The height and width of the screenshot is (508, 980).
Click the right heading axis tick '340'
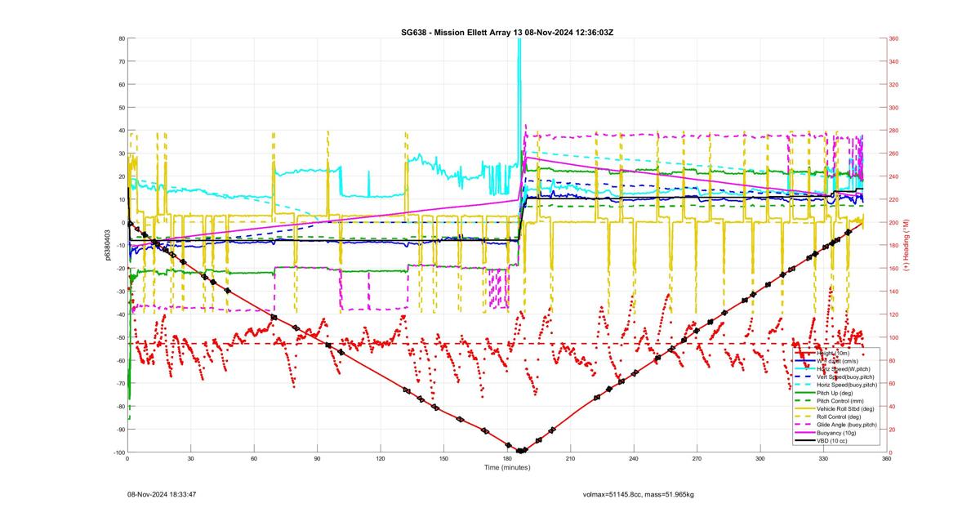pyautogui.click(x=894, y=61)
